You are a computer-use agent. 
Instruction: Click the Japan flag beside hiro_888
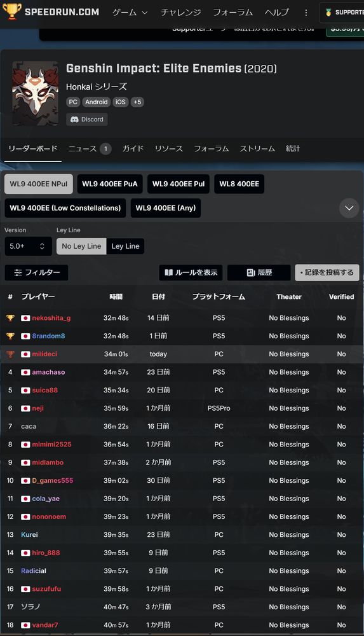click(x=25, y=553)
